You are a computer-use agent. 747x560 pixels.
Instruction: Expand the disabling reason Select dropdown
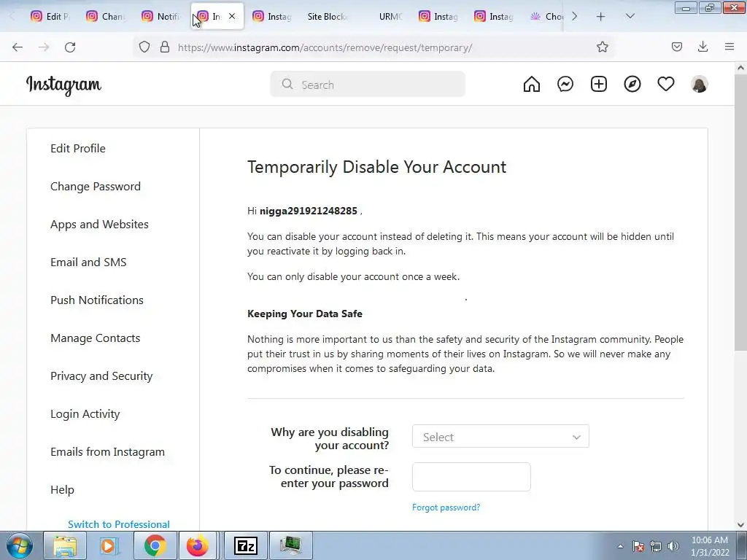(500, 437)
